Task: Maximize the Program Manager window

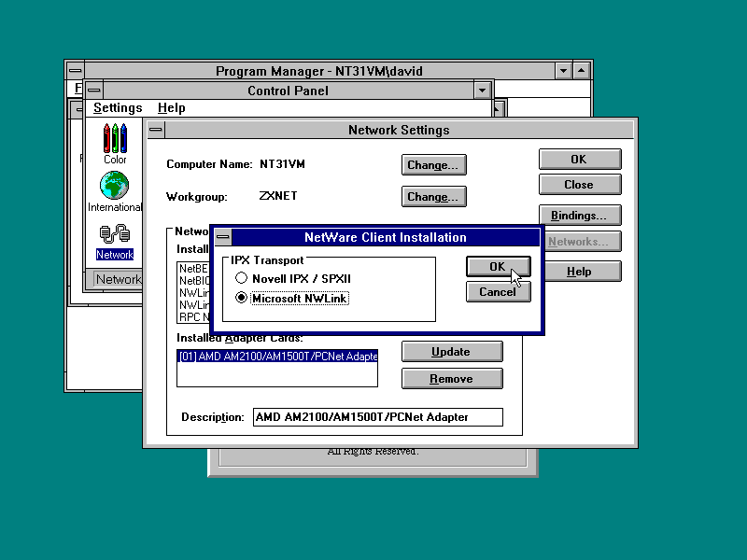Action: [581, 71]
